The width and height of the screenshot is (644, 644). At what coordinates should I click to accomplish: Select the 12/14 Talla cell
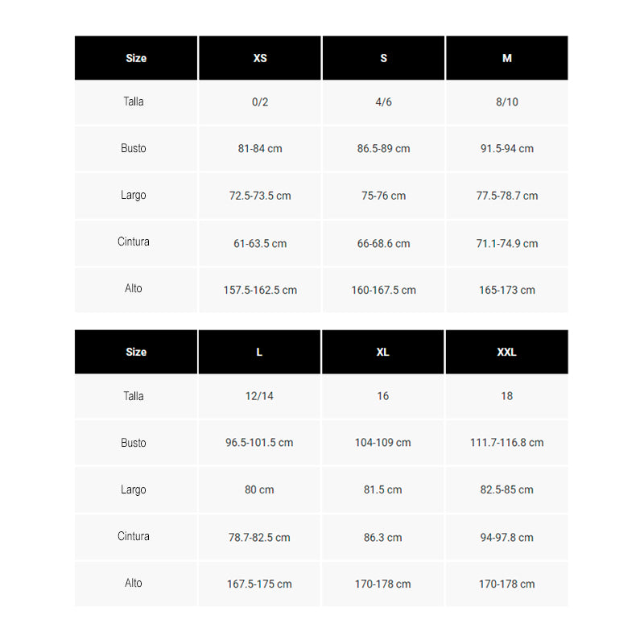pos(259,396)
